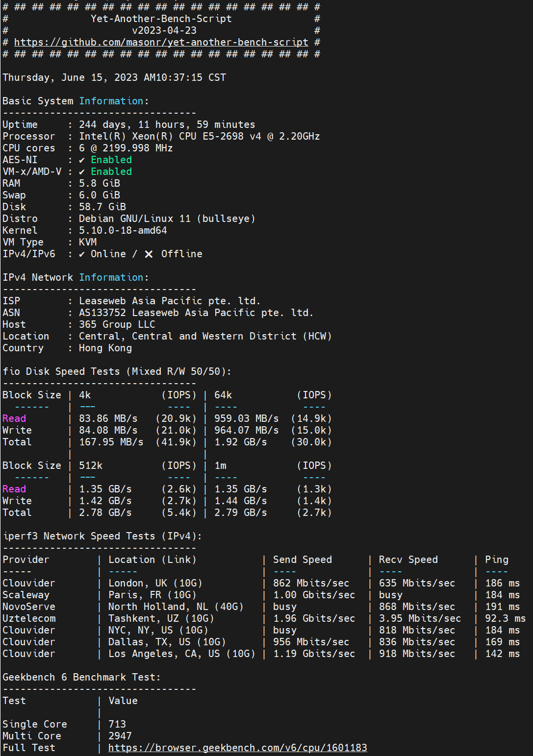Click the VM-x/AMD-V checkmark icon

pos(82,172)
